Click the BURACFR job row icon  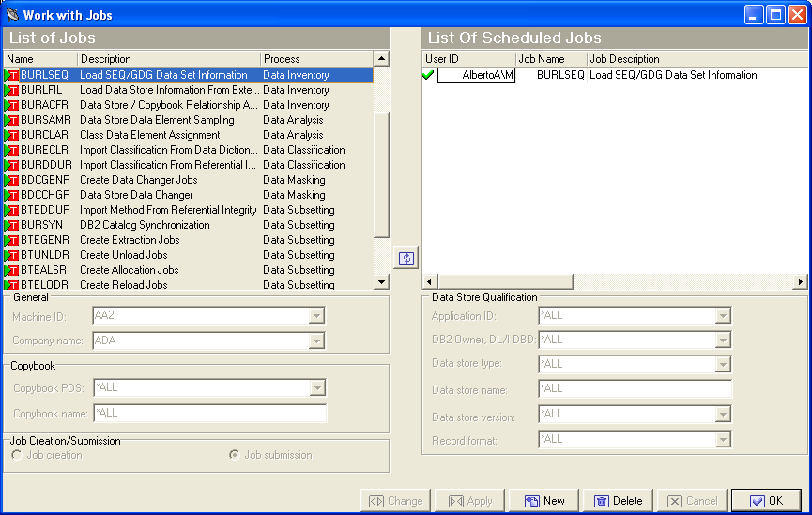point(12,105)
